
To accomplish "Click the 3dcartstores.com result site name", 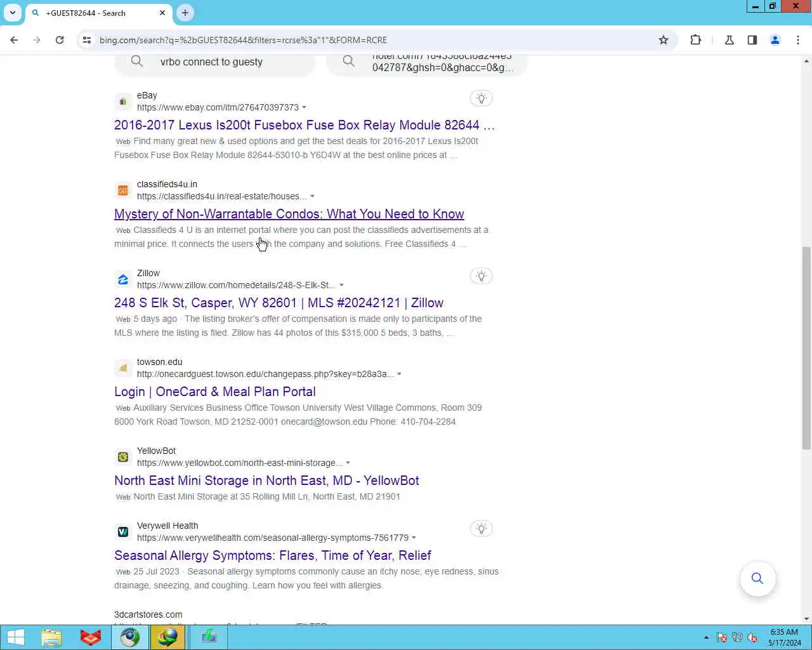I will (x=148, y=614).
